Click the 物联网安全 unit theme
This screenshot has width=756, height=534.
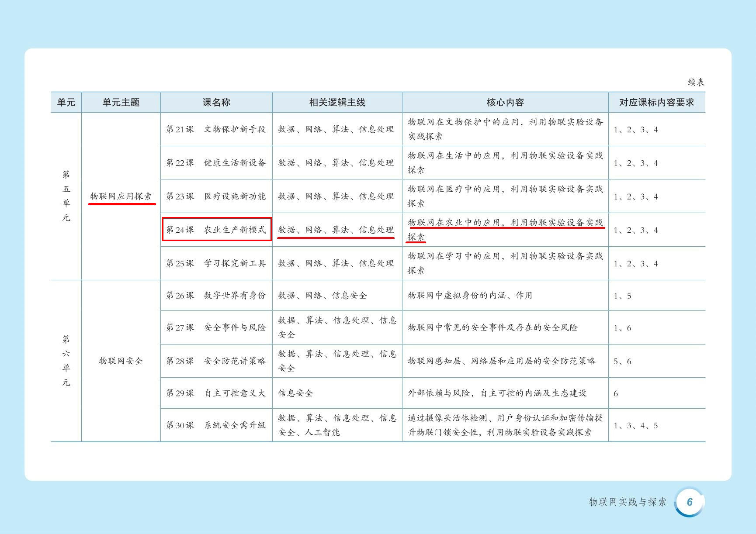pos(121,361)
